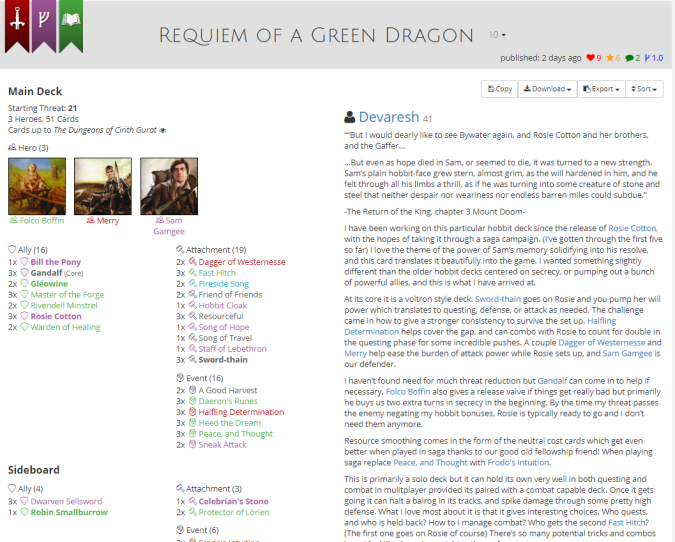This screenshot has height=542, width=675.
Task: Click the Sam Gamgee hero portrait
Action: pyautogui.click(x=169, y=186)
